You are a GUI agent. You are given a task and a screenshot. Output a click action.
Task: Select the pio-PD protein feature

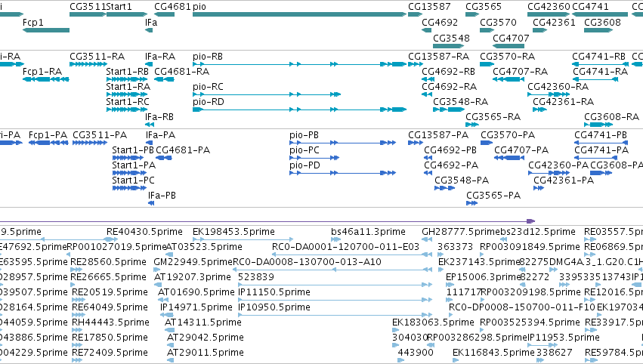point(343,173)
